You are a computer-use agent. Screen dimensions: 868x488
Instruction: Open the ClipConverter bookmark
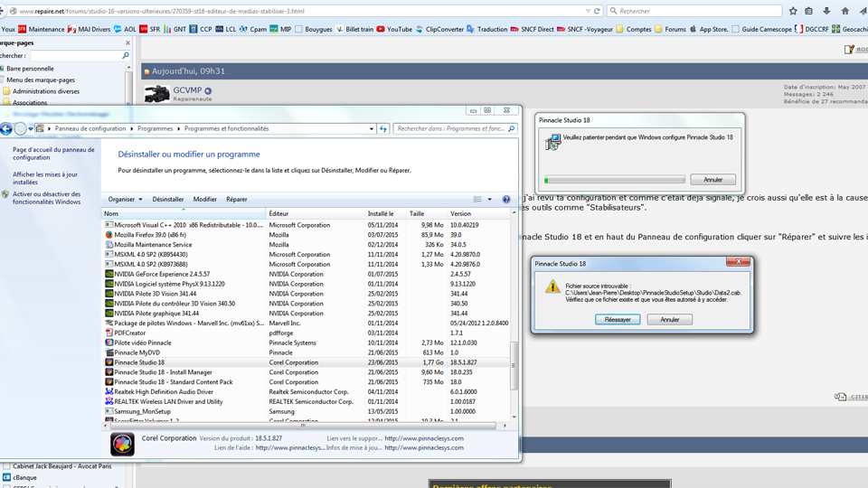[440, 29]
